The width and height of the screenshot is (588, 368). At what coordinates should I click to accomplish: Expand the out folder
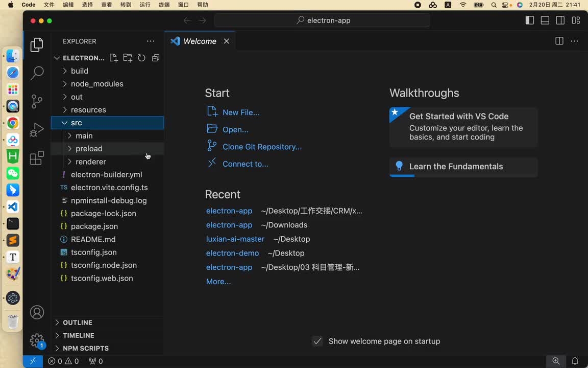[x=107, y=97]
